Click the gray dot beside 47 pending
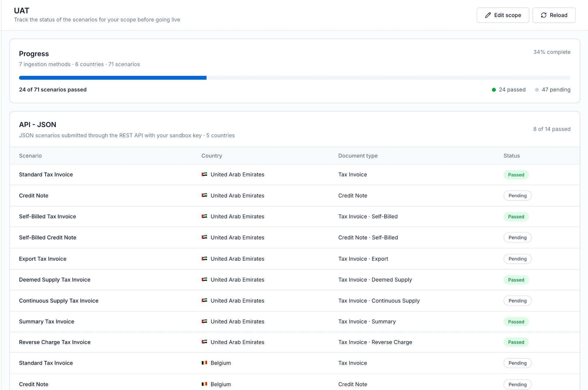This screenshot has height=390, width=588. [x=537, y=90]
